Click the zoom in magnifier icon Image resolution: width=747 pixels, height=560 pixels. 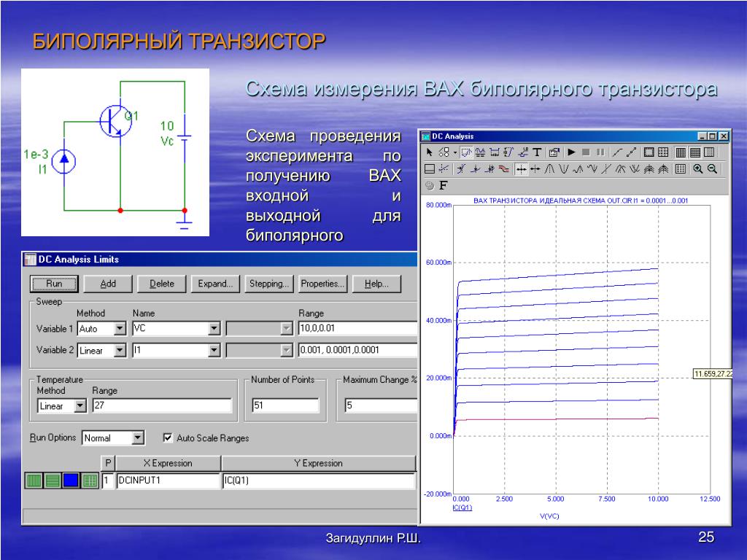[697, 169]
